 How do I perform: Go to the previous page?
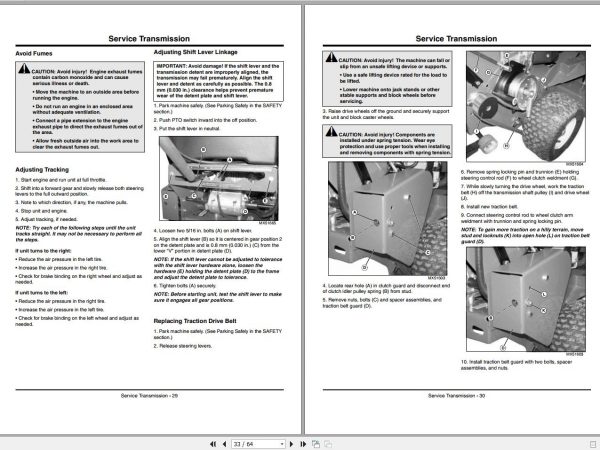[224, 444]
